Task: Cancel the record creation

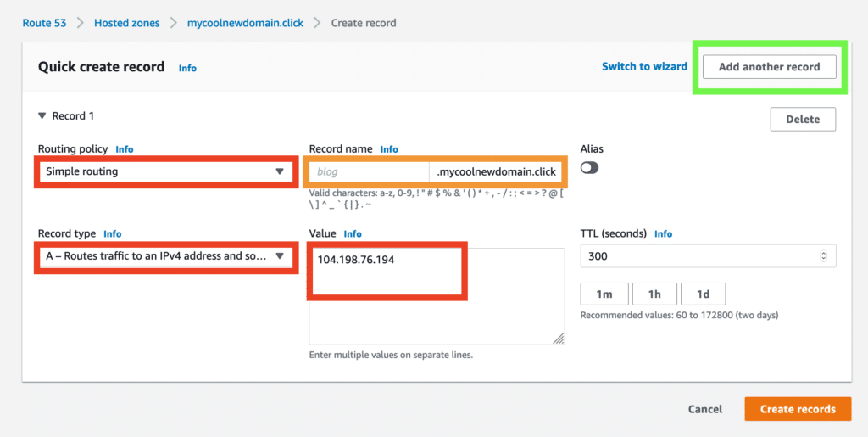Action: click(x=704, y=409)
